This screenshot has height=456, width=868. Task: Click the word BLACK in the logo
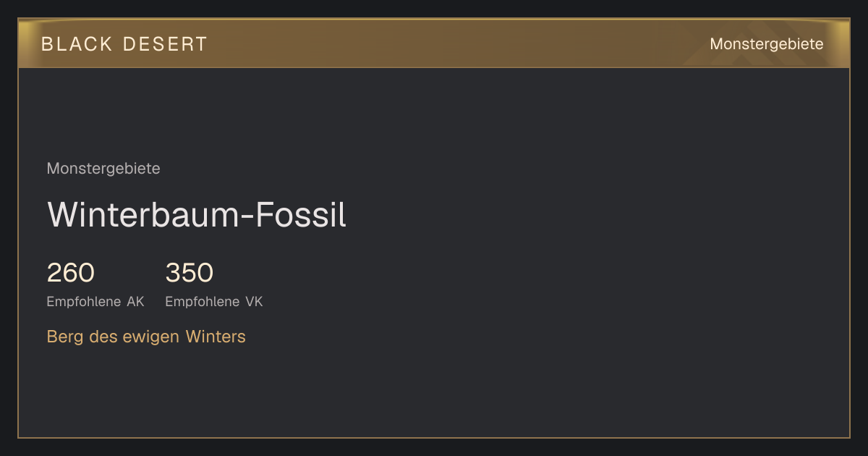coord(77,44)
